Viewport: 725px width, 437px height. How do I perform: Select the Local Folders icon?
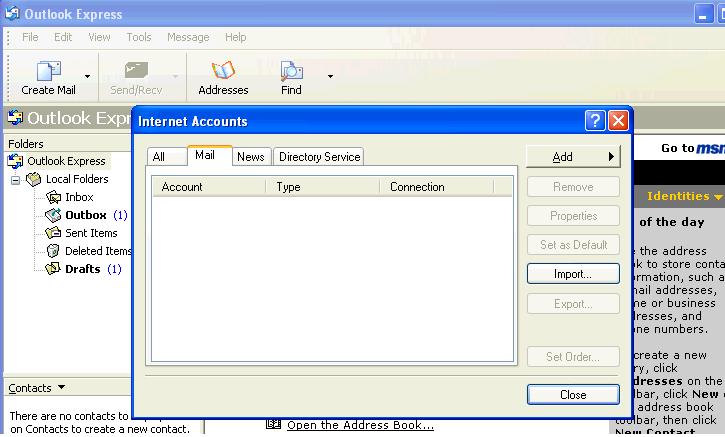pyautogui.click(x=34, y=179)
